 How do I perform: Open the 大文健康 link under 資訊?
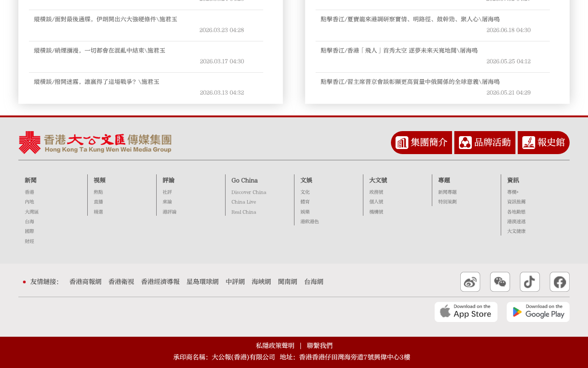pos(516,231)
